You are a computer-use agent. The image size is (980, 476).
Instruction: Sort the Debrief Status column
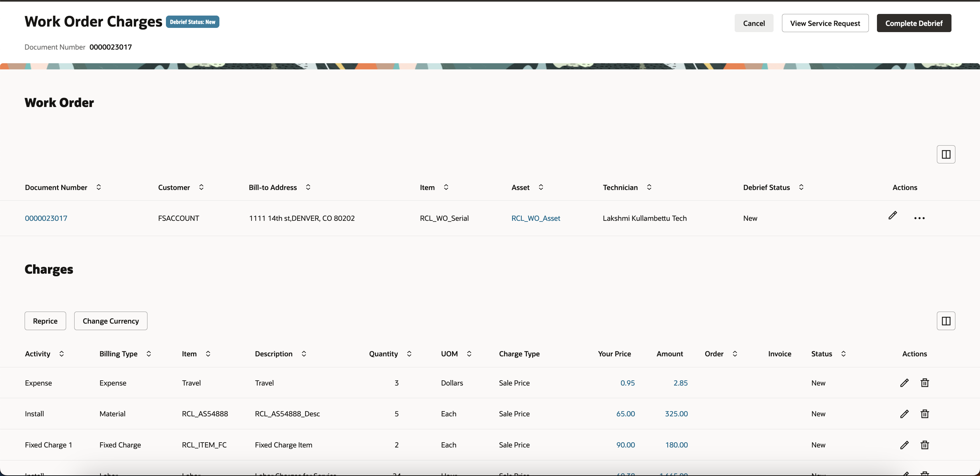point(801,187)
